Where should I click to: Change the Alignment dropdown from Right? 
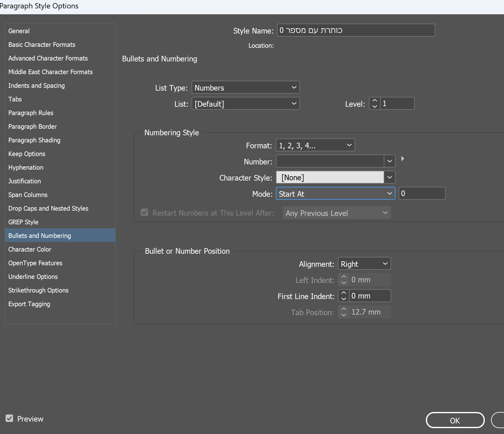(364, 264)
